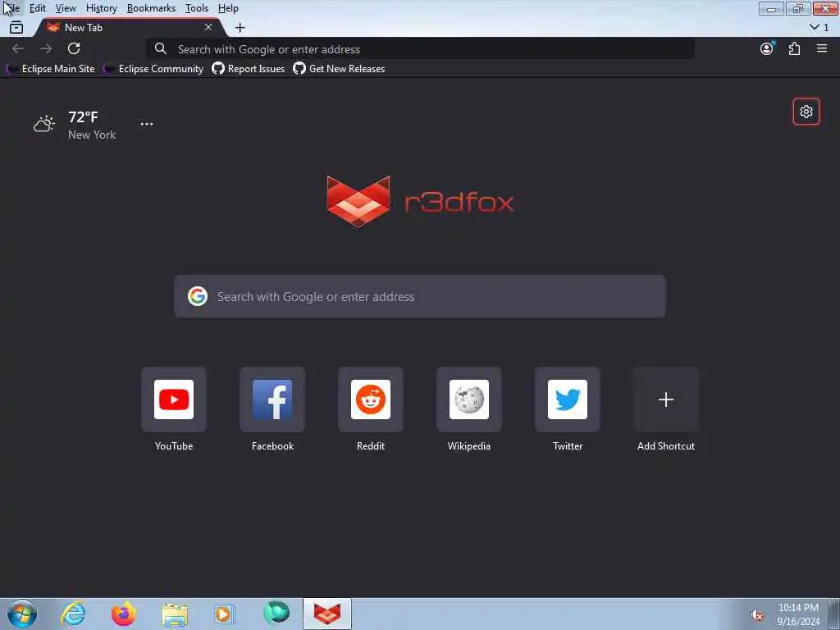The width and height of the screenshot is (840, 630).
Task: Open the taskbar clock showing 10:14 PM
Action: [798, 614]
